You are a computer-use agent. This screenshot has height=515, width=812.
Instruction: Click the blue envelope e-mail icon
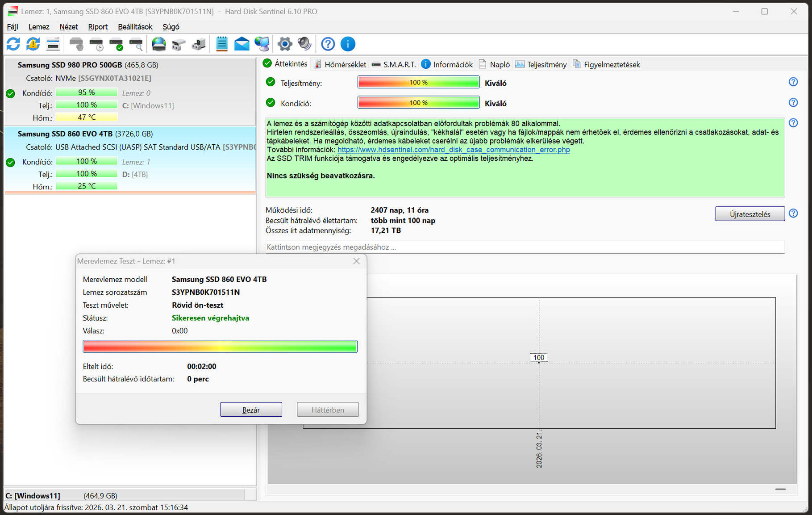pos(242,44)
